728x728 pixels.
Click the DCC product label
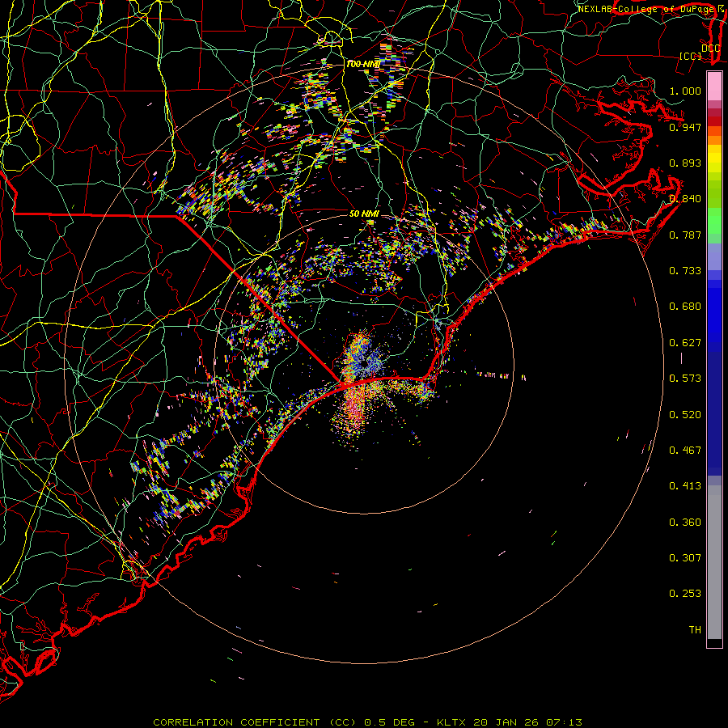(x=710, y=49)
